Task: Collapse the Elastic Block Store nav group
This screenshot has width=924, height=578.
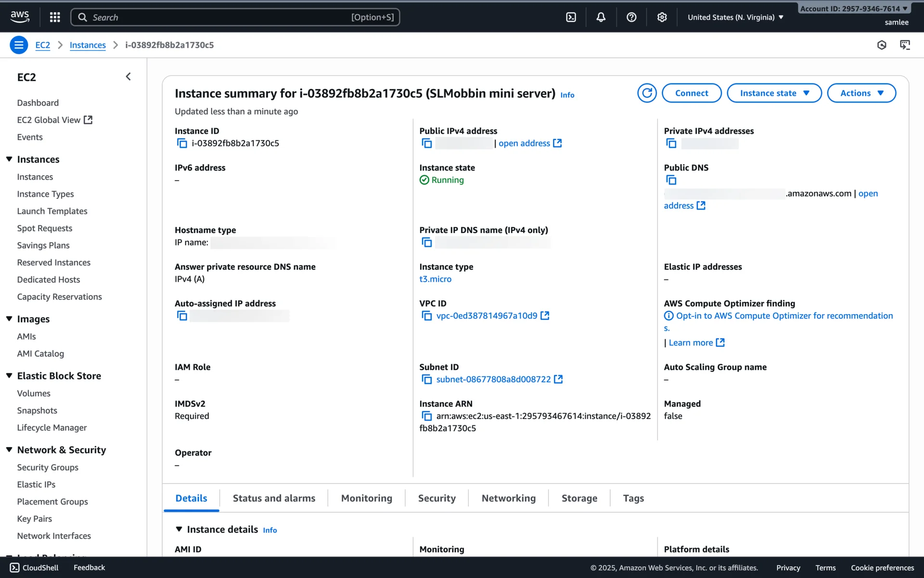Action: click(9, 376)
